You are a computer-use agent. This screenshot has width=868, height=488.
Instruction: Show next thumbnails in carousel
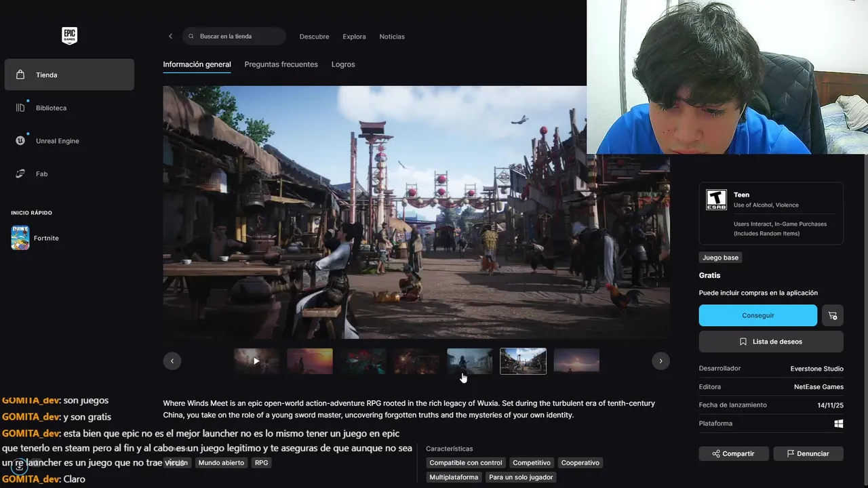coord(660,361)
